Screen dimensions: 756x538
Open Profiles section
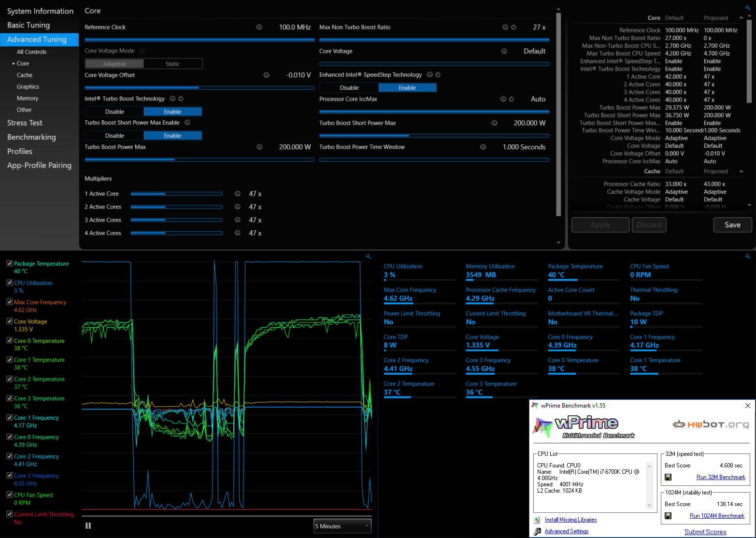tap(20, 151)
